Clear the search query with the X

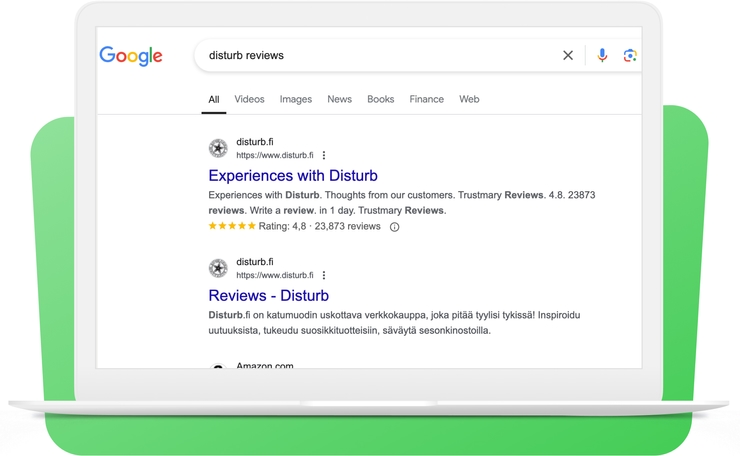point(568,56)
